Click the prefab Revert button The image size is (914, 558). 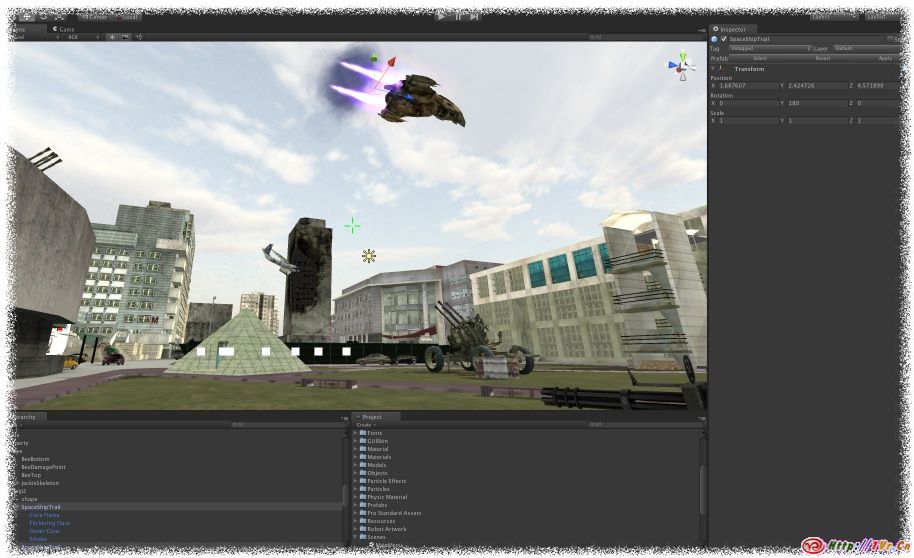(x=822, y=58)
